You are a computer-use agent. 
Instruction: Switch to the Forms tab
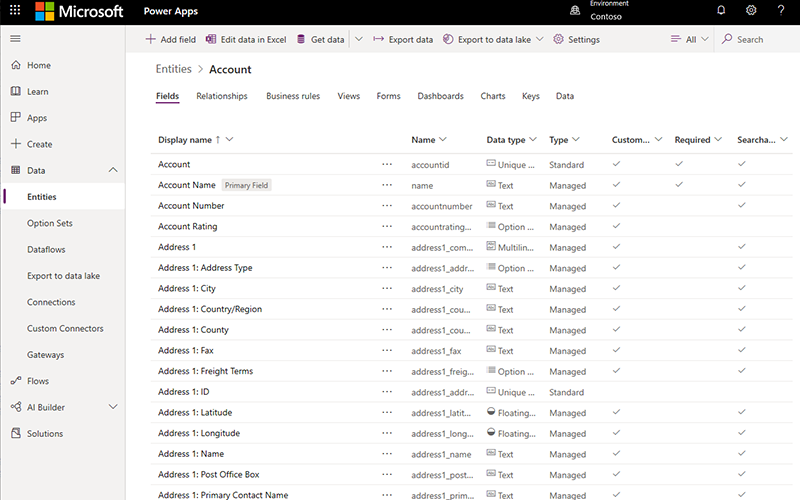pyautogui.click(x=388, y=96)
